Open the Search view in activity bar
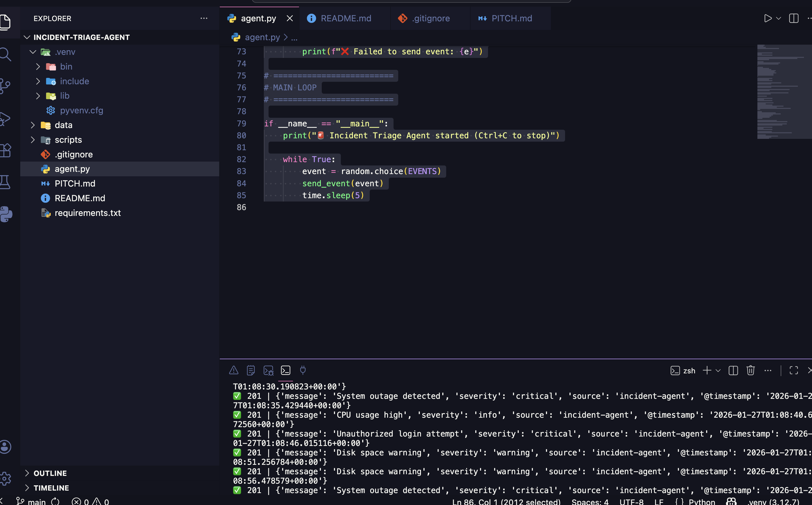The width and height of the screenshot is (812, 505). (x=5, y=54)
